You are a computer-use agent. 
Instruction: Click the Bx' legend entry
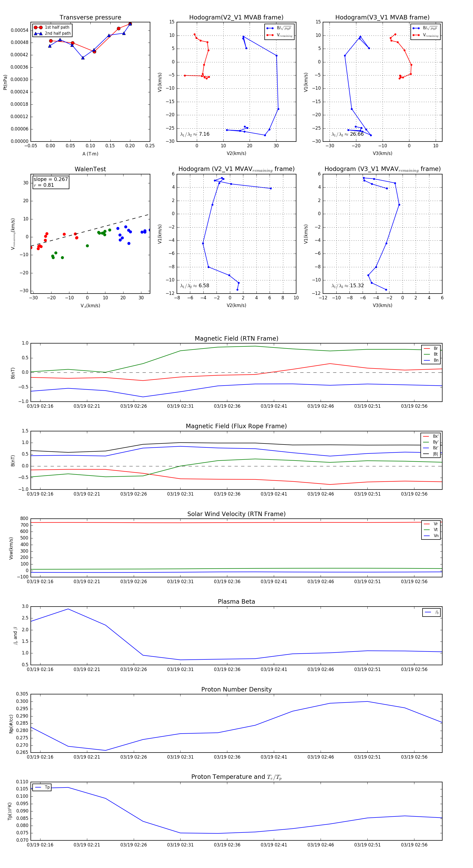point(431,436)
